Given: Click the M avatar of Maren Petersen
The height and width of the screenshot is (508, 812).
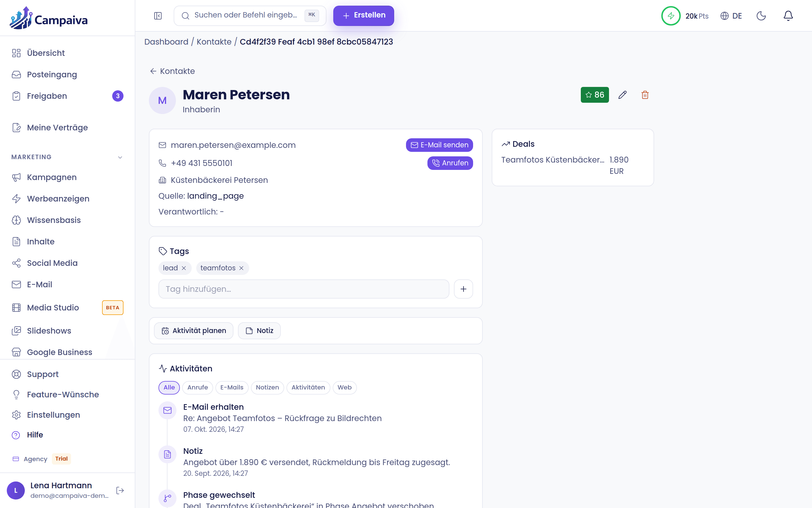Looking at the screenshot, I should coord(162,100).
